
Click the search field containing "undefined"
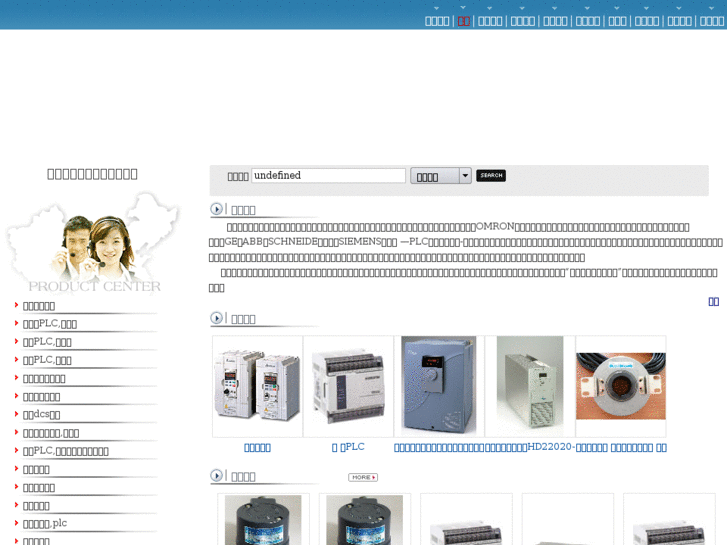coord(328,176)
